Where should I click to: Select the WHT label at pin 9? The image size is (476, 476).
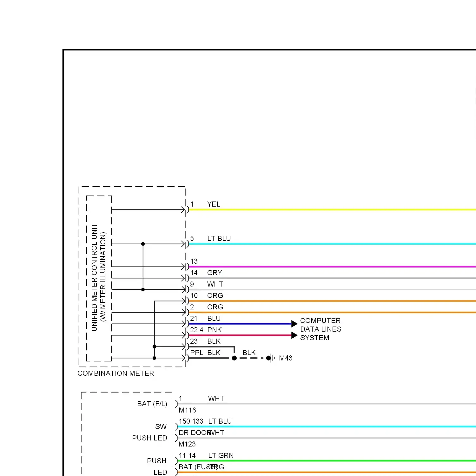pos(215,284)
